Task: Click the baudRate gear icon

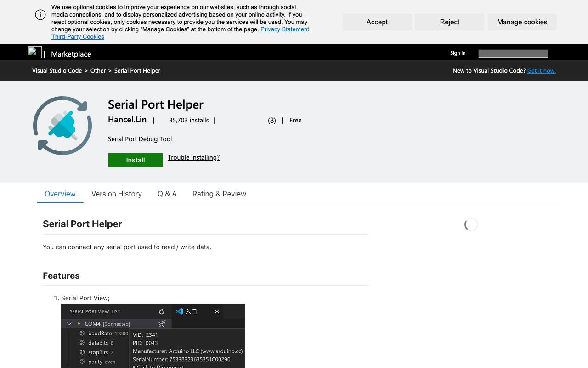Action: (83, 333)
